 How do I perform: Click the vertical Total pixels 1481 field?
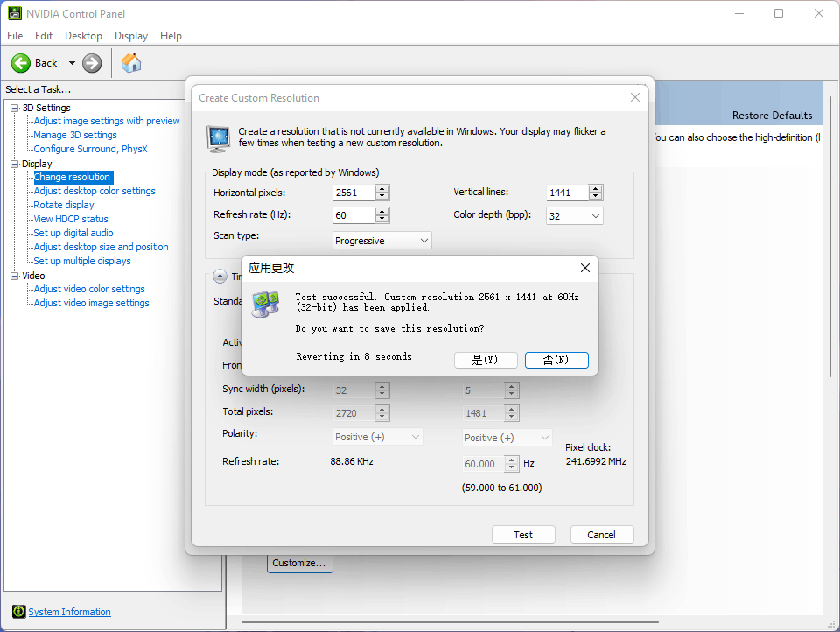click(483, 413)
